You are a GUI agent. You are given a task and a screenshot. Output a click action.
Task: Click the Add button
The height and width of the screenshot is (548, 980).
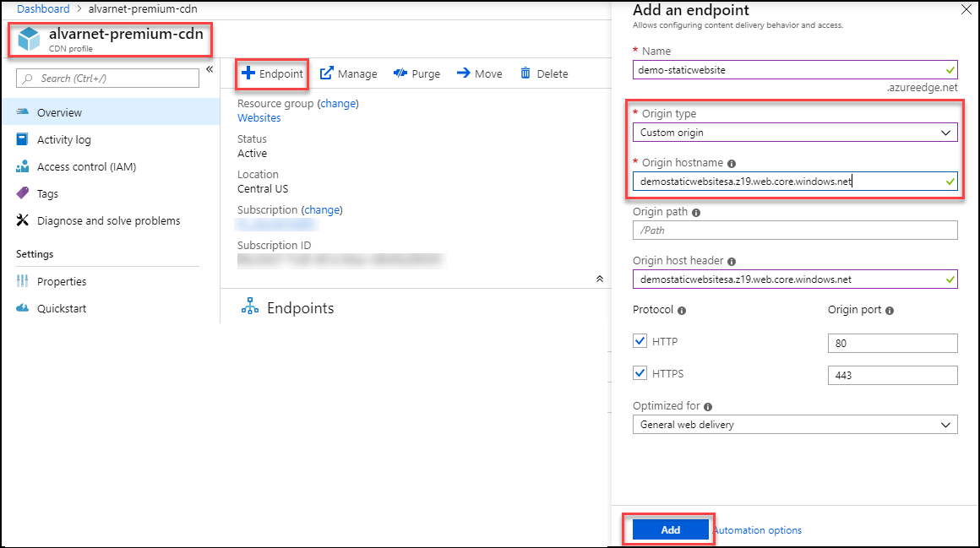[x=670, y=529]
